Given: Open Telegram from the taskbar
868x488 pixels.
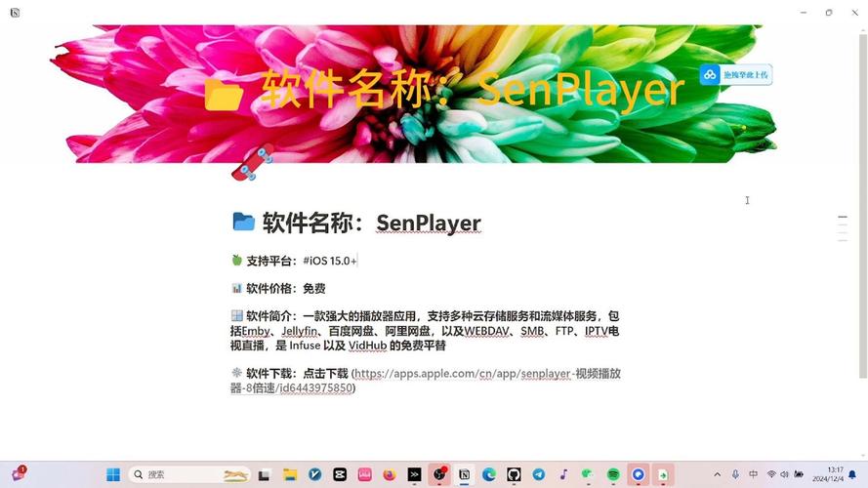Looking at the screenshot, I should point(539,474).
